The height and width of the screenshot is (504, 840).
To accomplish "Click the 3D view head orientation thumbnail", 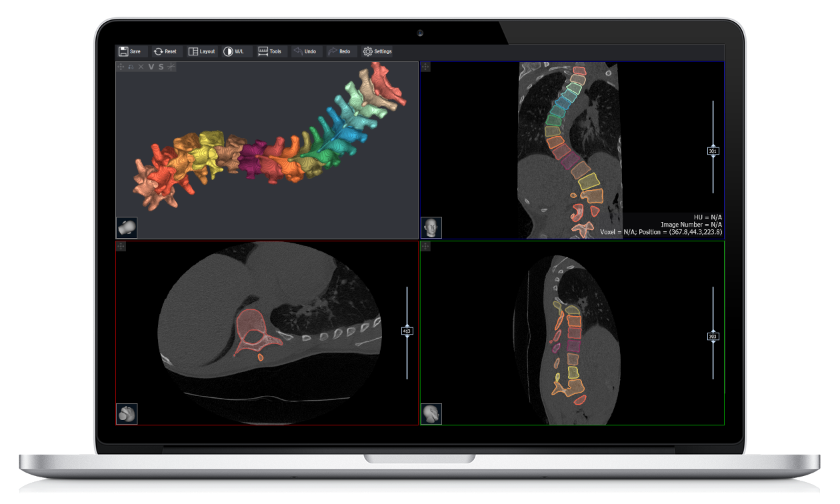I will pos(127,227).
